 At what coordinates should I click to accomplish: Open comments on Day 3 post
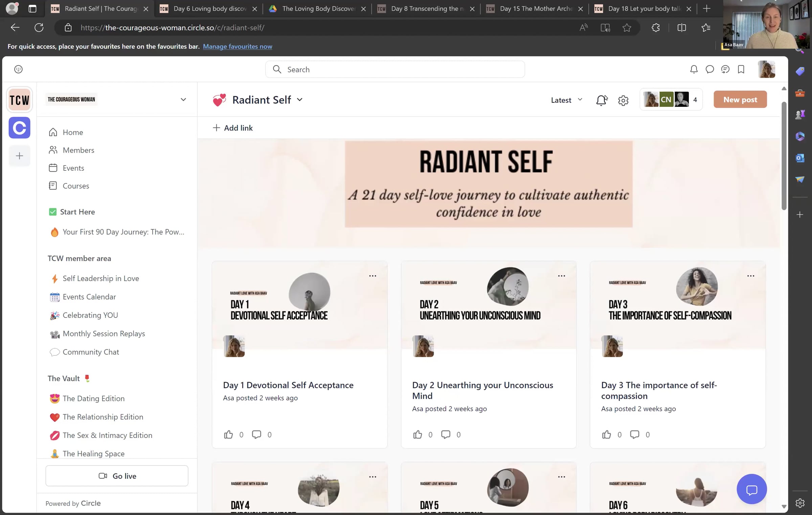[x=634, y=435]
